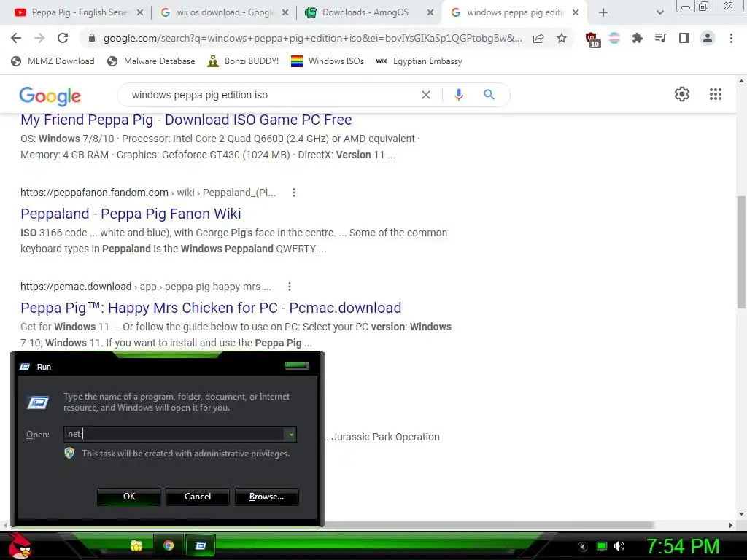Open Google search settings gear

tap(682, 94)
